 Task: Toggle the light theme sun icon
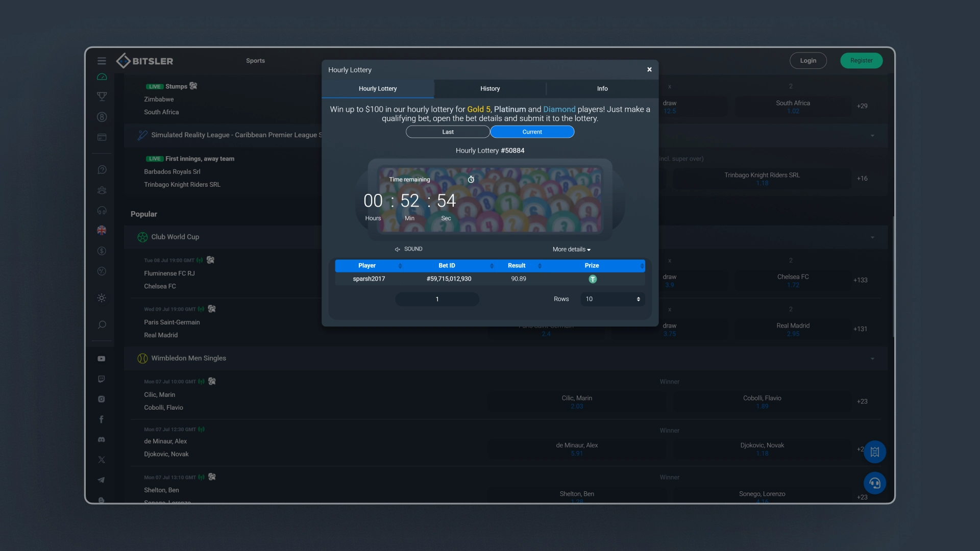point(102,298)
